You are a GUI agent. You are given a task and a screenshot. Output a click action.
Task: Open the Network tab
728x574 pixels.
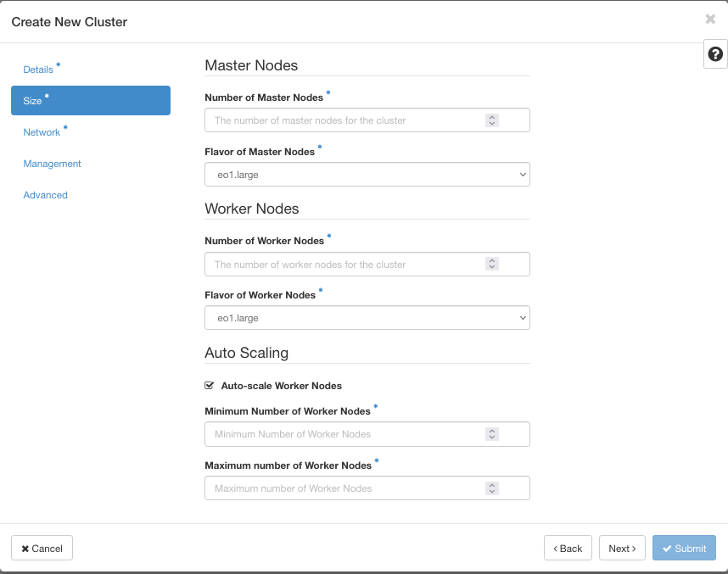[x=42, y=132]
